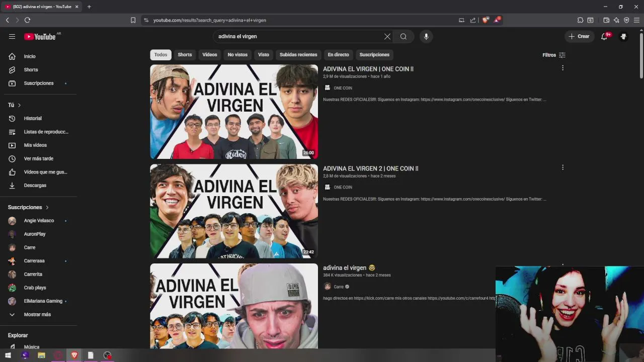
Task: Open the Crear menu
Action: [580, 36]
